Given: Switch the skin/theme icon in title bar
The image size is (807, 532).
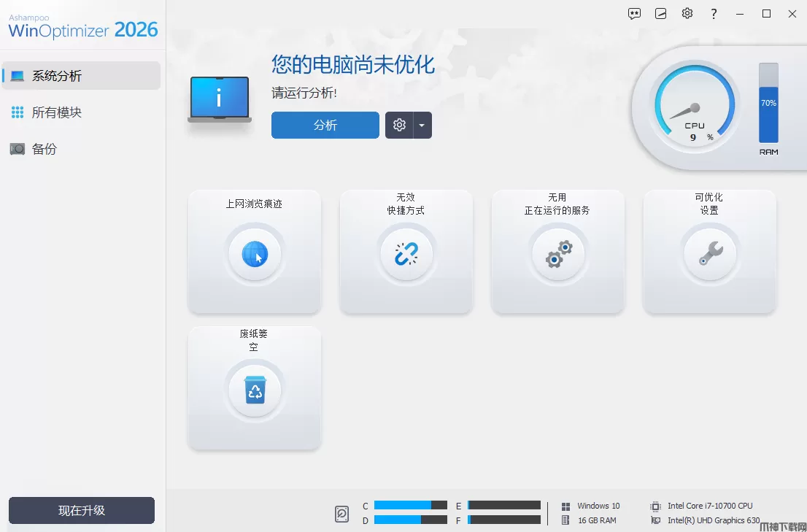Looking at the screenshot, I should (x=661, y=14).
